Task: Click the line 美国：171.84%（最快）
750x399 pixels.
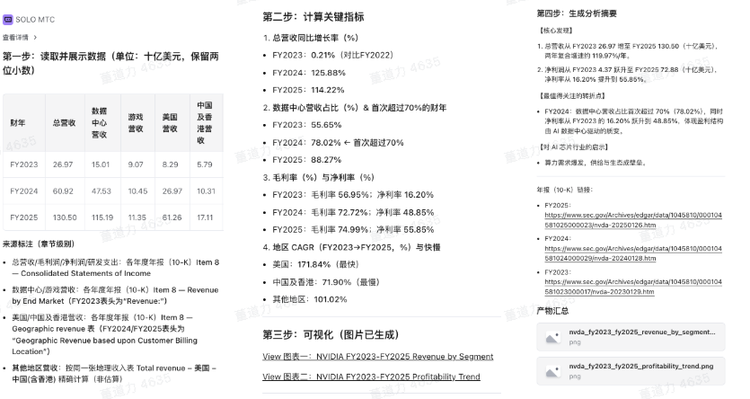Action: (316, 264)
